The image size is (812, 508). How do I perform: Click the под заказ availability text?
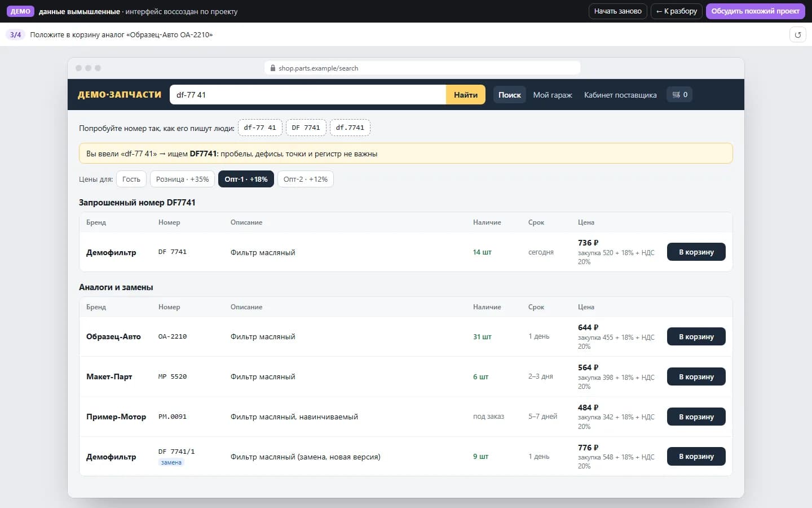tap(488, 417)
